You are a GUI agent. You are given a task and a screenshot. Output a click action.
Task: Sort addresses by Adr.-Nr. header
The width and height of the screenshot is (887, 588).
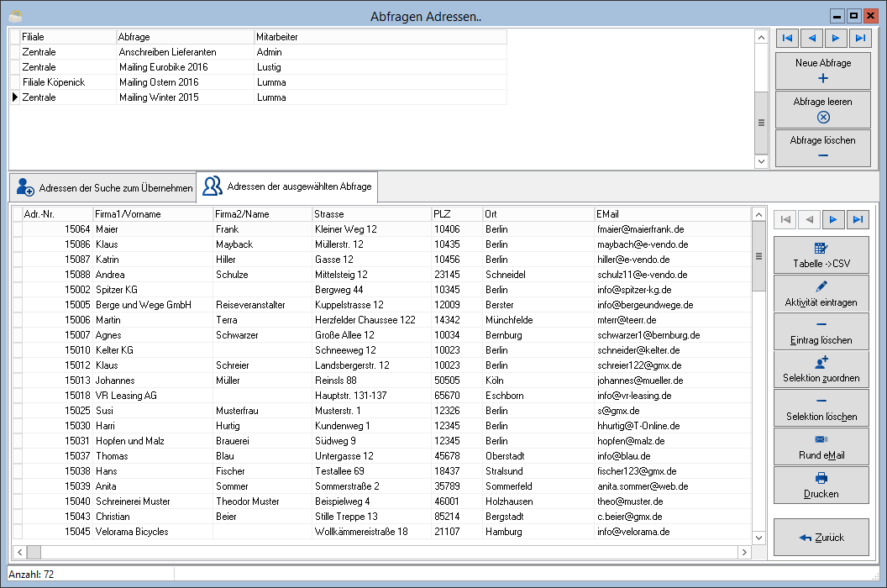pyautogui.click(x=57, y=214)
